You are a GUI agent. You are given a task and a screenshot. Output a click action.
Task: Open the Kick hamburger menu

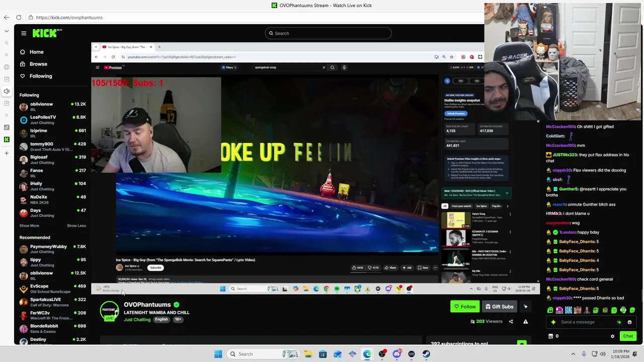tap(24, 33)
